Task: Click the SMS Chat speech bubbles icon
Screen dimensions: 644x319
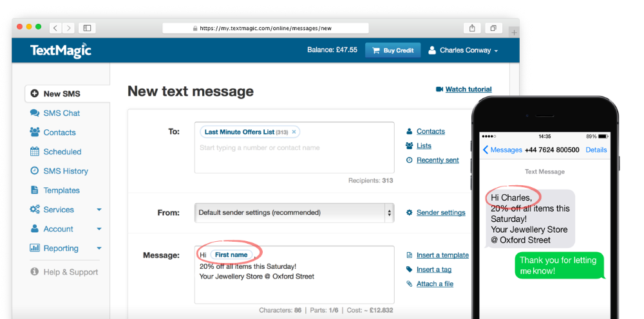Action: 35,113
